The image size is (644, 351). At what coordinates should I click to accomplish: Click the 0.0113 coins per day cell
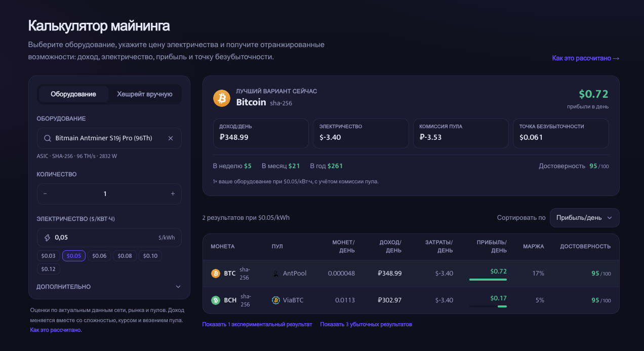click(x=345, y=300)
